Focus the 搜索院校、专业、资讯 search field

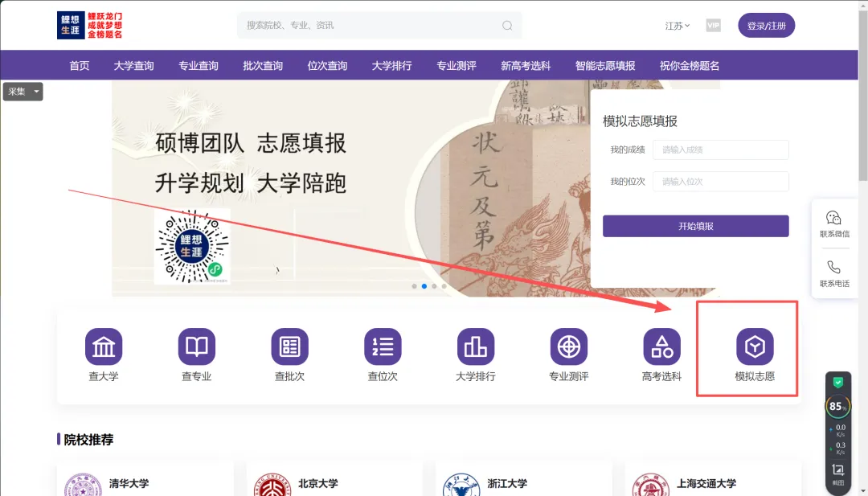[379, 26]
